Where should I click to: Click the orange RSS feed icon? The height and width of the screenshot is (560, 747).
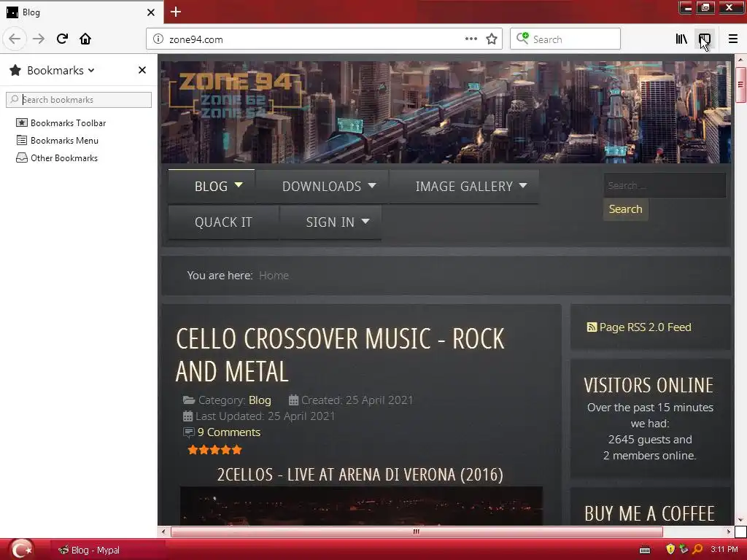(x=592, y=327)
